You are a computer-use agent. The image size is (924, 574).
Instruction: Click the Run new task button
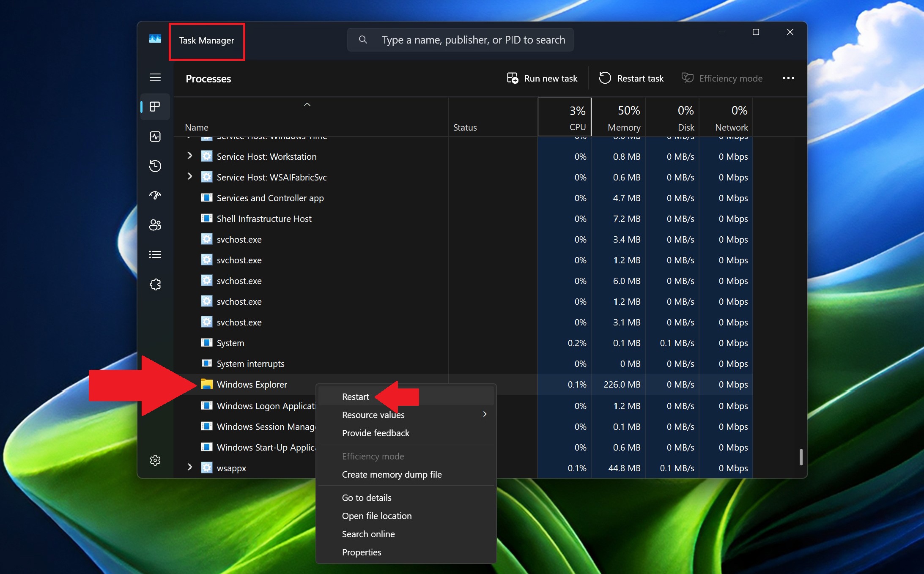click(x=542, y=78)
